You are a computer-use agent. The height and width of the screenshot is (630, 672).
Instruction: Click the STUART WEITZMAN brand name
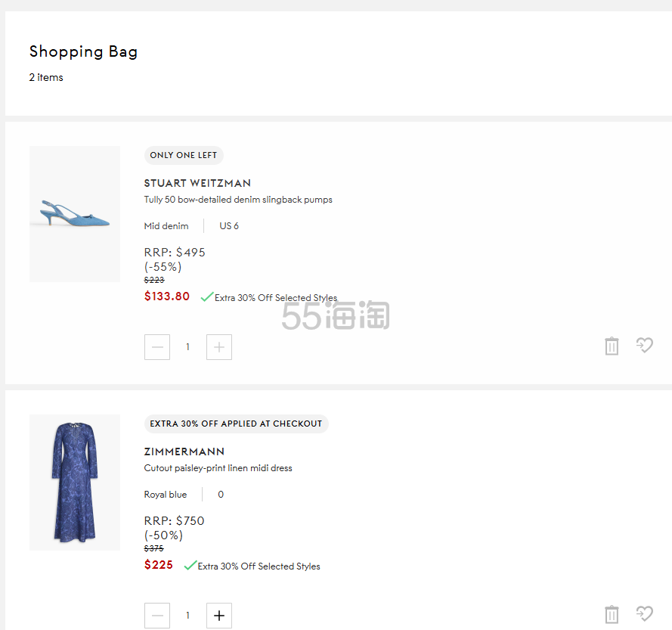197,183
